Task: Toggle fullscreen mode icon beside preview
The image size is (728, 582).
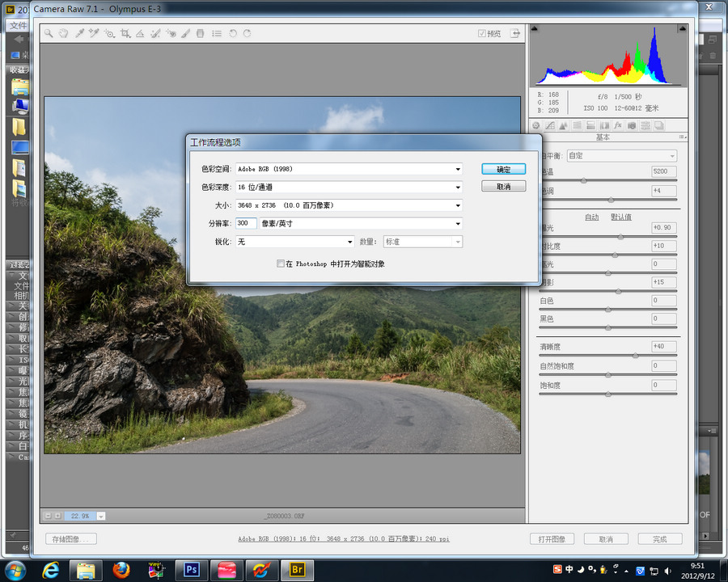Action: click(514, 34)
